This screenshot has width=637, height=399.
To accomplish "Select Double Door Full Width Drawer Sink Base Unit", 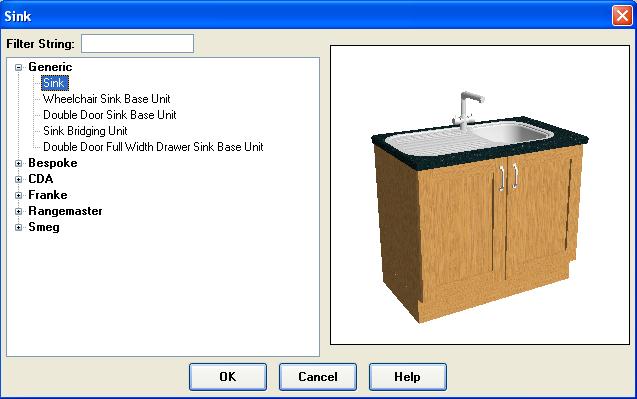I will pos(153,147).
